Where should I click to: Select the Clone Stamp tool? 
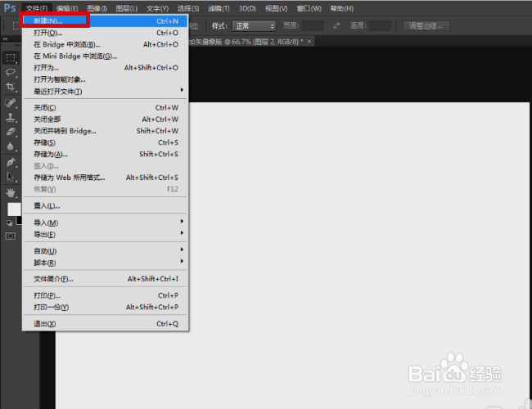point(11,117)
